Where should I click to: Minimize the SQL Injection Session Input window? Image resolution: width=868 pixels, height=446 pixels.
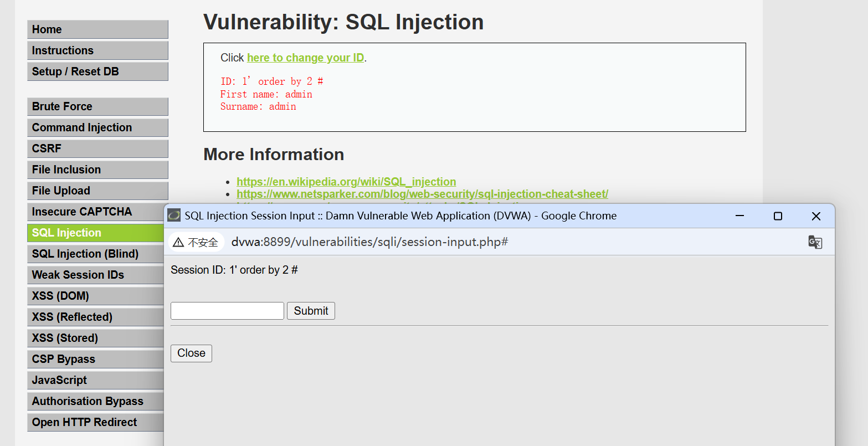[x=739, y=216]
